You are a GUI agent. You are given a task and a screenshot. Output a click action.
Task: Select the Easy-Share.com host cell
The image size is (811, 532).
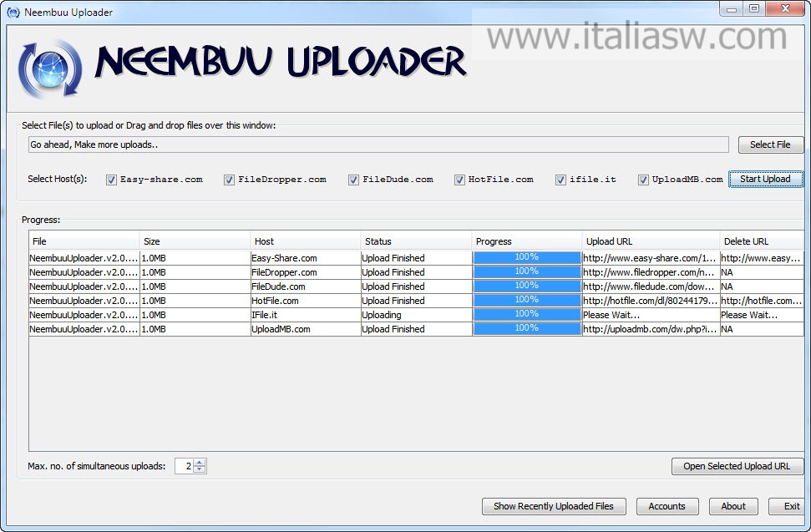coord(306,258)
